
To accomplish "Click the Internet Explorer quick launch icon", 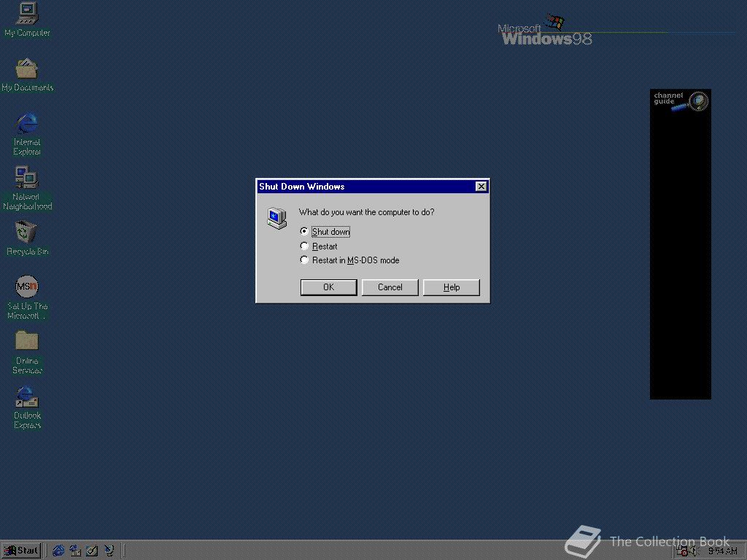I will [58, 551].
